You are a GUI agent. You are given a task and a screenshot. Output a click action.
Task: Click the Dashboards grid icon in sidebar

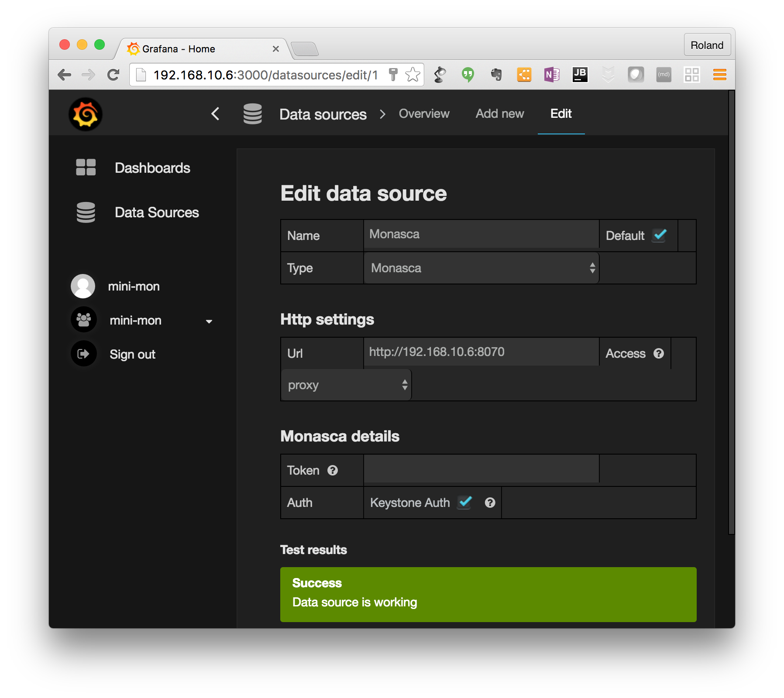[x=86, y=167]
